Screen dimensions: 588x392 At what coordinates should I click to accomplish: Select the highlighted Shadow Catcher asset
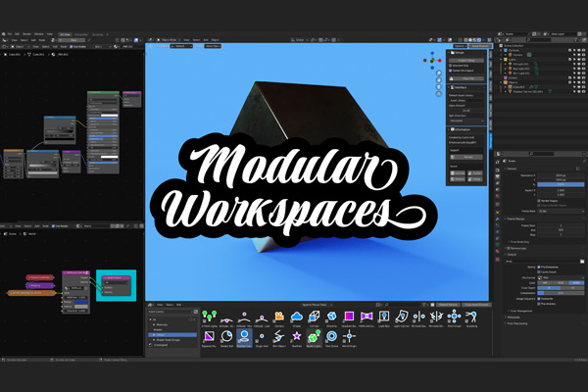pyautogui.click(x=244, y=338)
